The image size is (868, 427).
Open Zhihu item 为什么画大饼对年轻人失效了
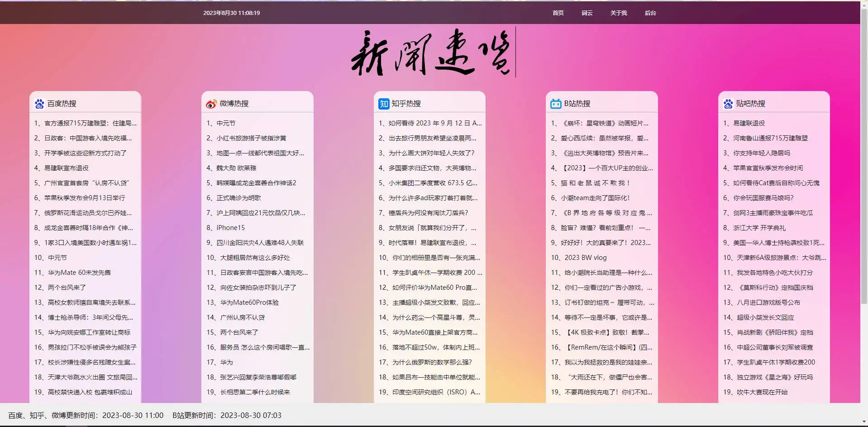tap(427, 153)
